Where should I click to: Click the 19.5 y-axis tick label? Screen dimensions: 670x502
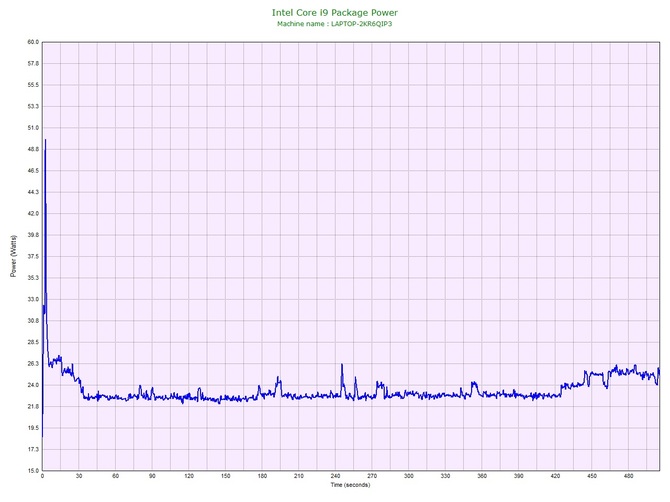coord(33,428)
